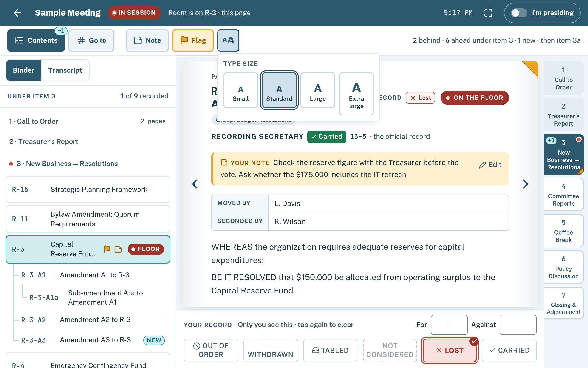This screenshot has width=588, height=368.
Task: Click the Against vote count field
Action: [x=518, y=325]
